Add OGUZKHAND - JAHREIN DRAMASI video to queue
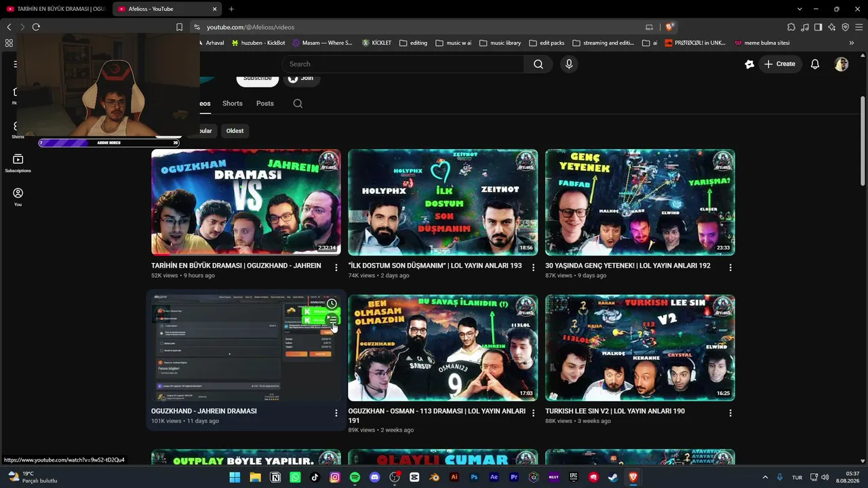Screen dimensions: 868x488 coord(332,319)
